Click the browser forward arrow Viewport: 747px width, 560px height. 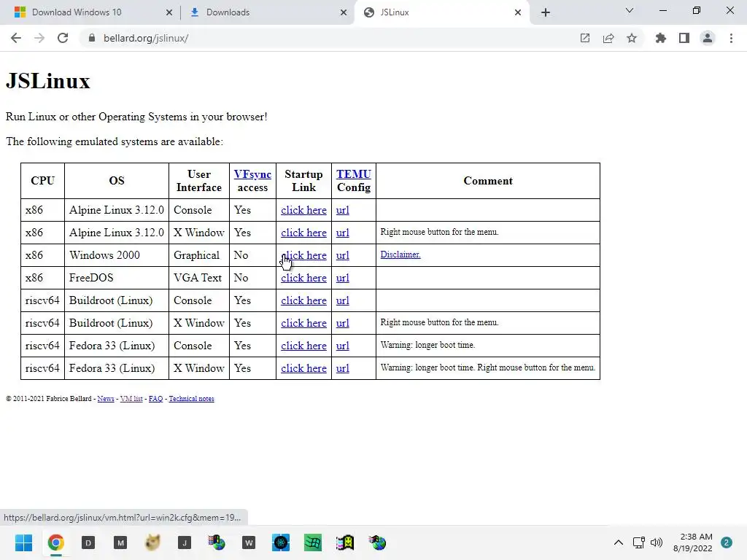tap(39, 38)
